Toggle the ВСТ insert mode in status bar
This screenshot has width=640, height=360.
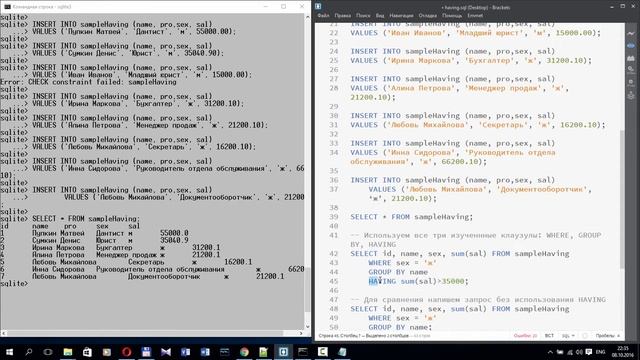pos(549,336)
